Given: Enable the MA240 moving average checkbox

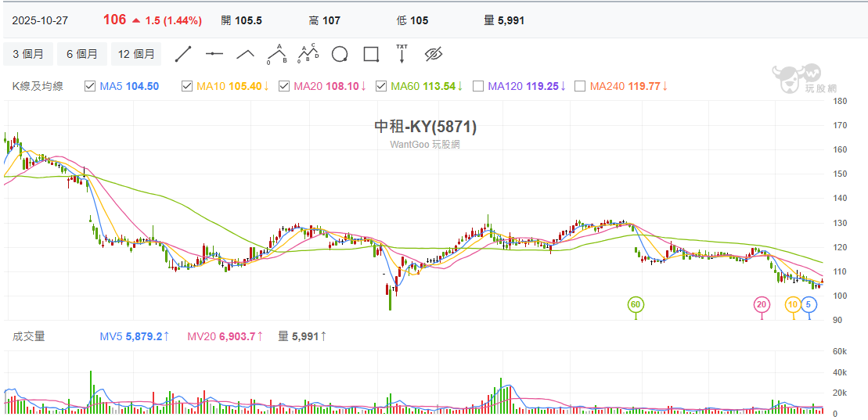Looking at the screenshot, I should (x=580, y=86).
